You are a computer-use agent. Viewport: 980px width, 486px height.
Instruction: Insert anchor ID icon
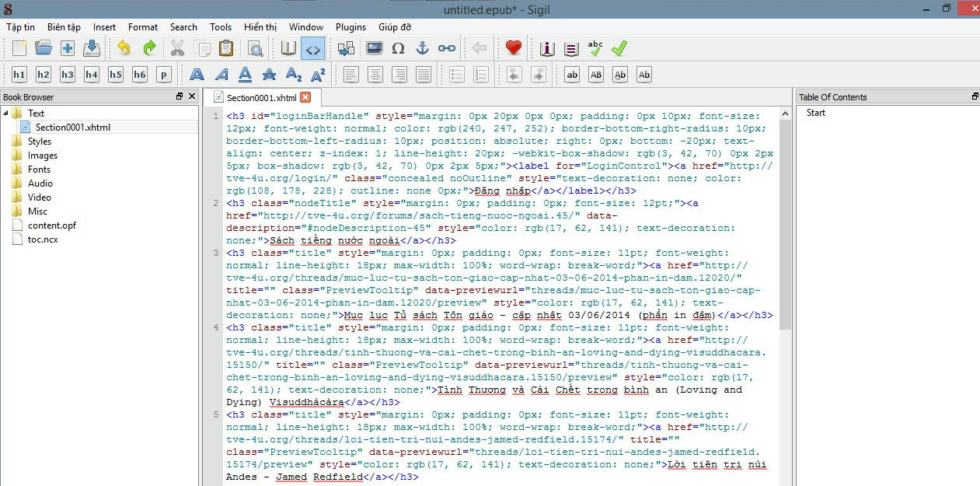[422, 48]
